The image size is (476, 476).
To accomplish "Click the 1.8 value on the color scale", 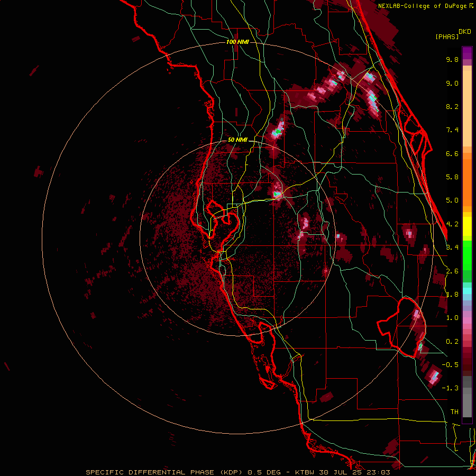I will (x=452, y=295).
